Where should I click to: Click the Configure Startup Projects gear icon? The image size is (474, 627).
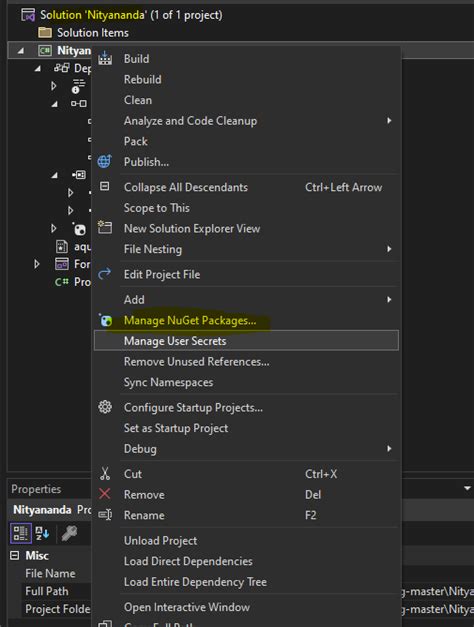[105, 407]
